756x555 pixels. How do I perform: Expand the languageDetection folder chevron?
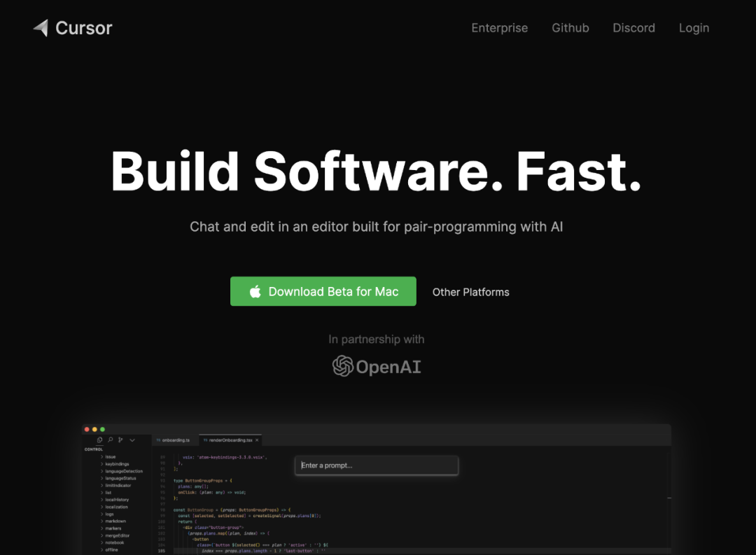click(x=101, y=471)
